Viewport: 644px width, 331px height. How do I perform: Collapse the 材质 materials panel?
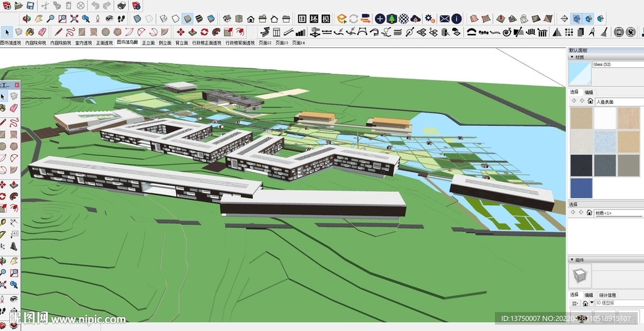pyautogui.click(x=572, y=57)
